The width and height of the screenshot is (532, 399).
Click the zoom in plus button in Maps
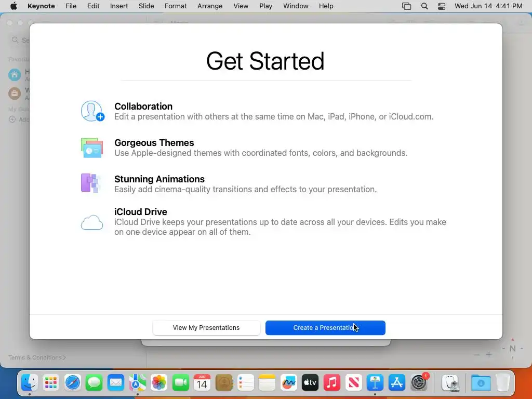pyautogui.click(x=489, y=355)
